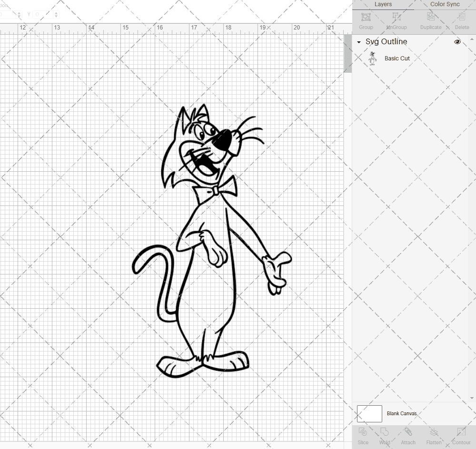Select the Group tool
The image size is (476, 449).
tap(366, 21)
